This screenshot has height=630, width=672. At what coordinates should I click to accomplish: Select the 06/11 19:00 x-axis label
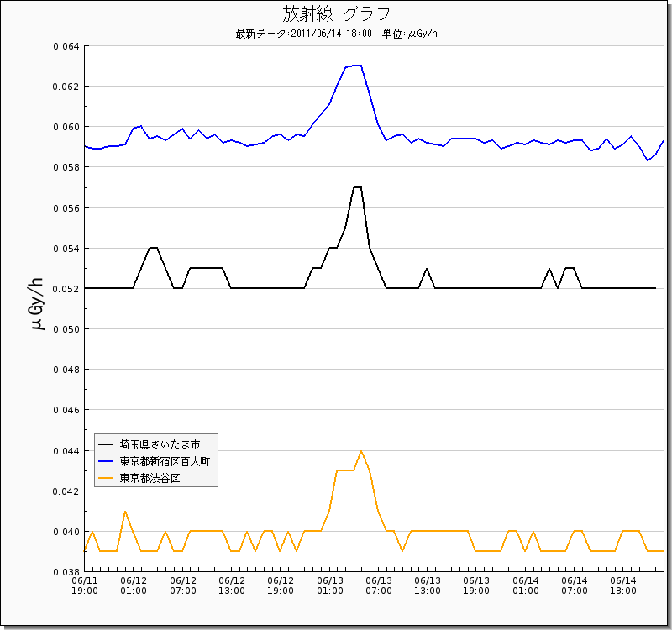coord(85,585)
